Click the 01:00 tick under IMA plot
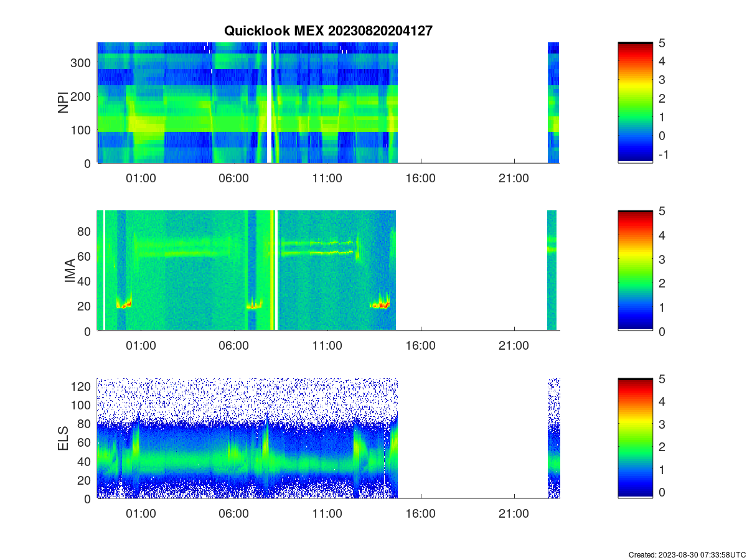The height and width of the screenshot is (560, 747). click(141, 346)
